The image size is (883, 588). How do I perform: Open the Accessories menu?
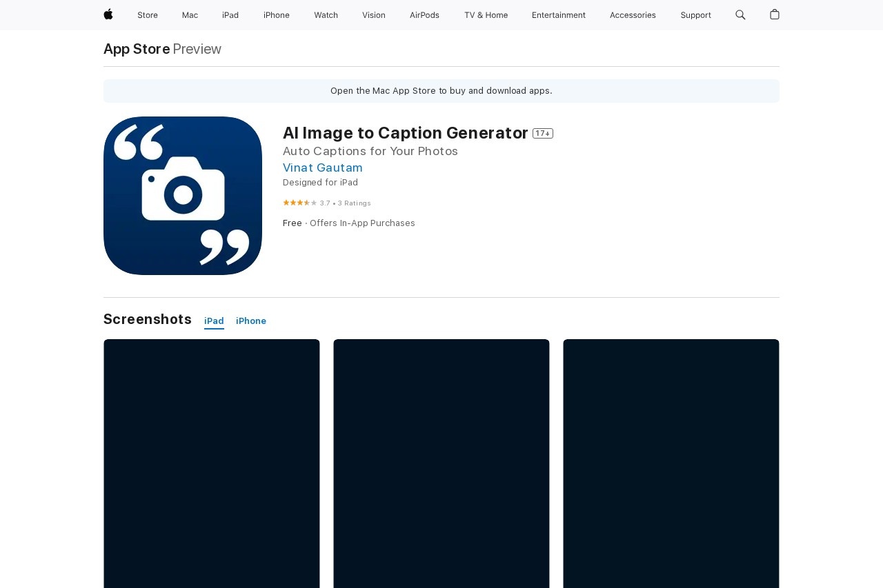(x=633, y=15)
